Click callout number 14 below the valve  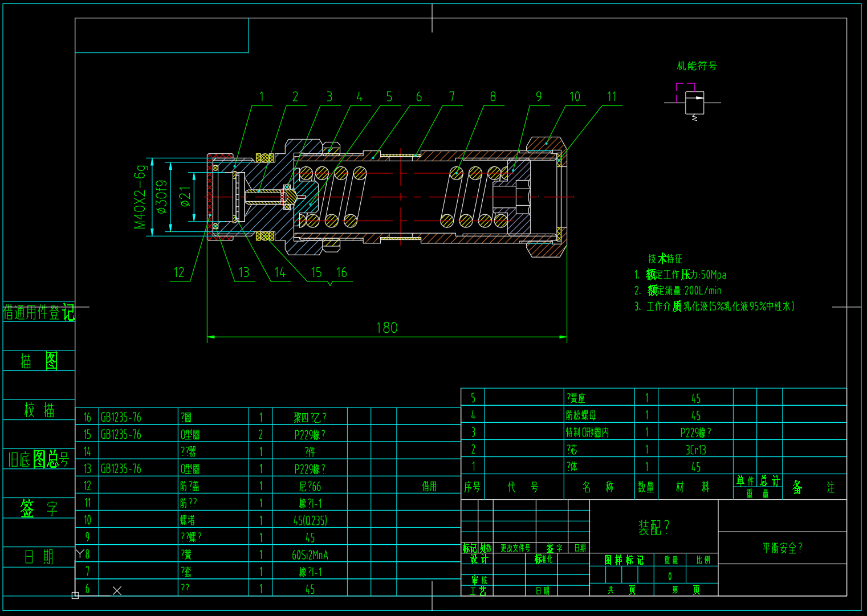[280, 272]
